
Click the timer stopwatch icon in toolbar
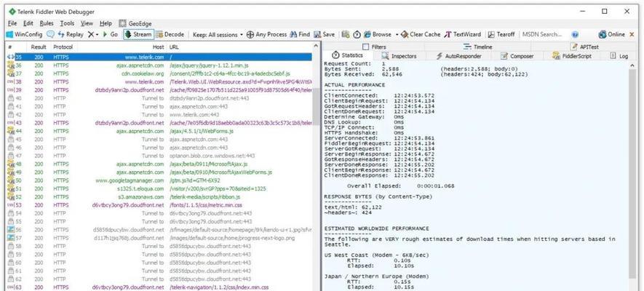(357, 34)
